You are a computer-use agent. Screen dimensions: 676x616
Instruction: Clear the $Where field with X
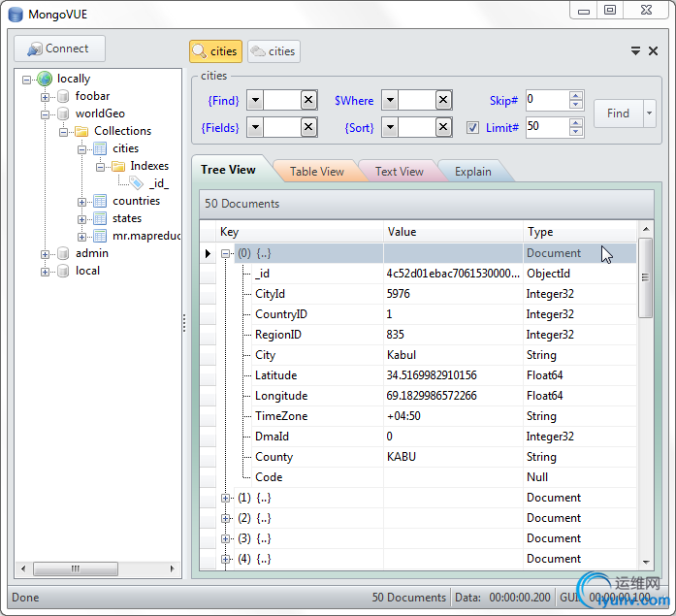click(x=443, y=101)
